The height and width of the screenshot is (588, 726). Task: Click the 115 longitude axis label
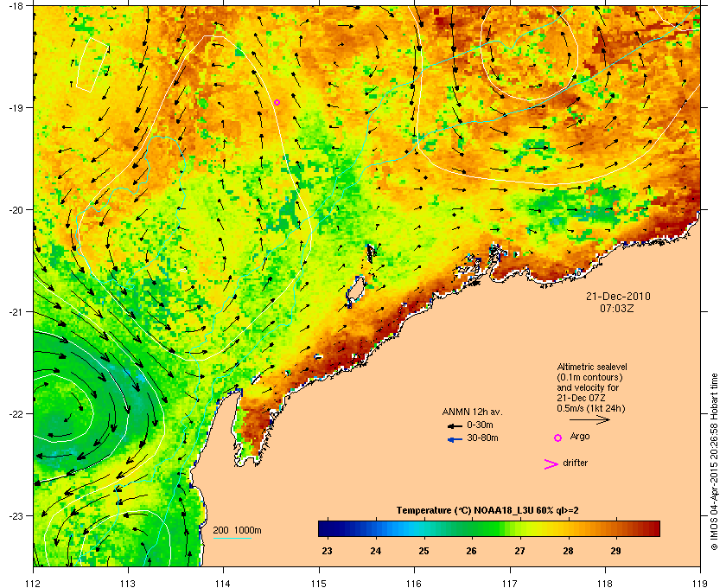tap(319, 583)
